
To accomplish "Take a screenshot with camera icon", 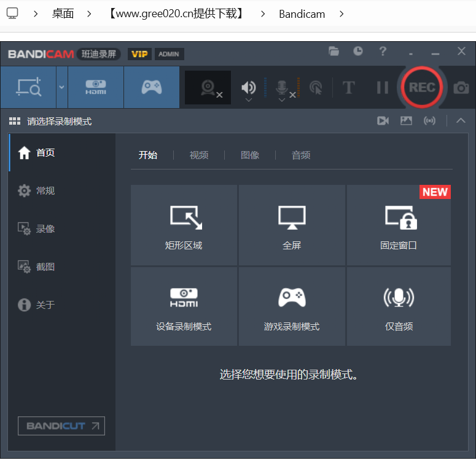I will [x=461, y=88].
